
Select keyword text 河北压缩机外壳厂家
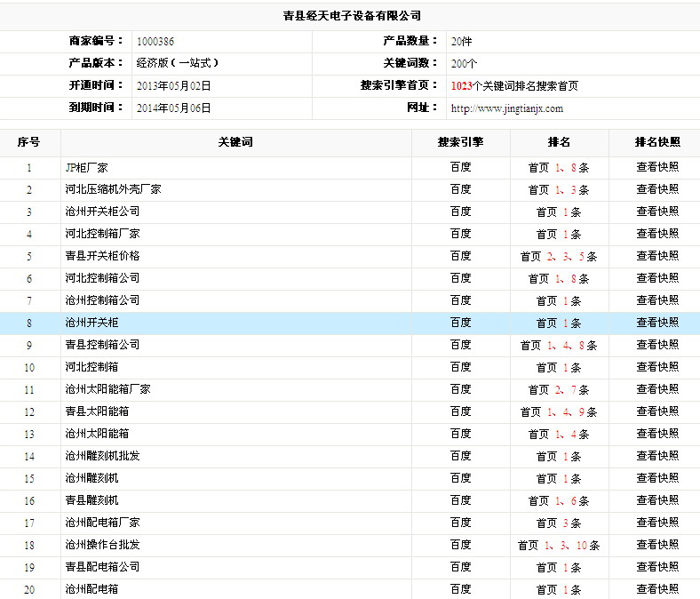tap(113, 189)
